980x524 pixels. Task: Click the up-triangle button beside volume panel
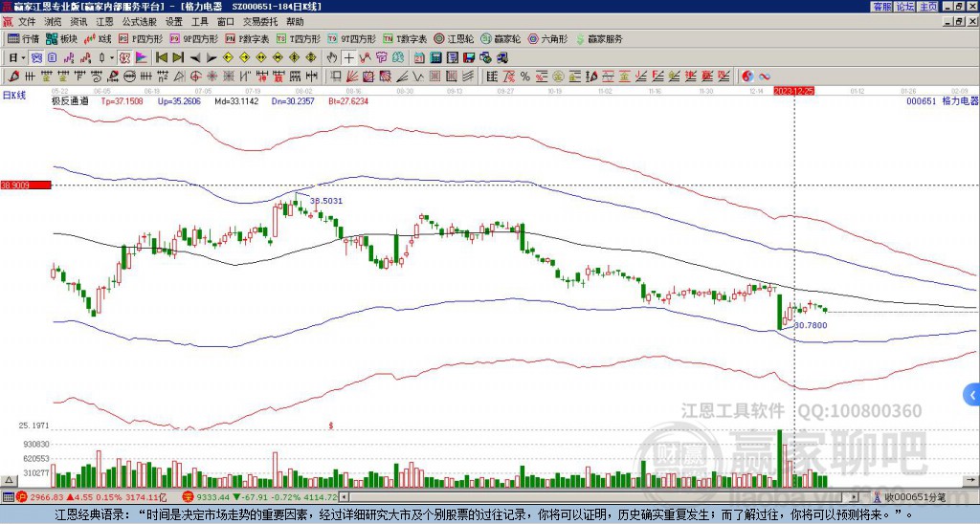[x=9, y=480]
